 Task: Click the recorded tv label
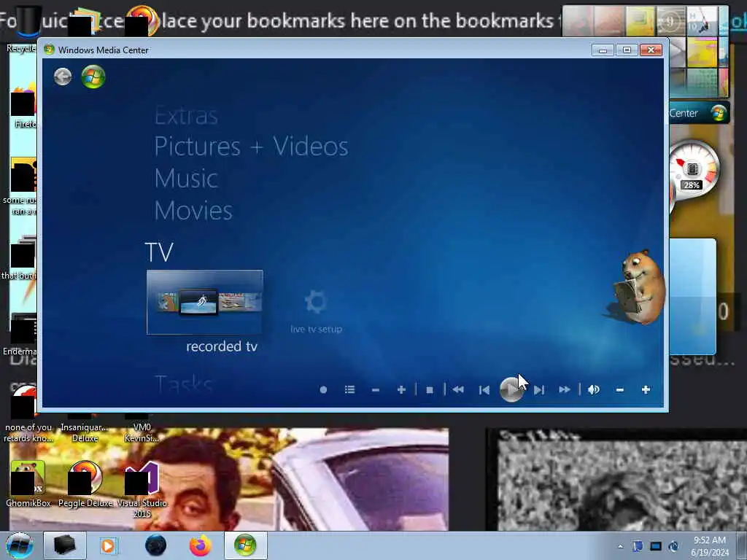[x=222, y=346]
